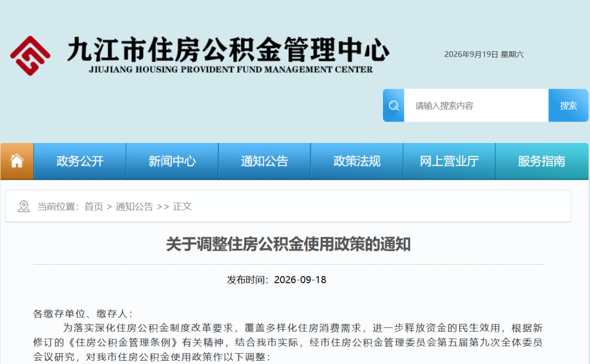Viewport: 590px width, 364px height.
Task: Open the 政策法规 section
Action: pyautogui.click(x=357, y=162)
